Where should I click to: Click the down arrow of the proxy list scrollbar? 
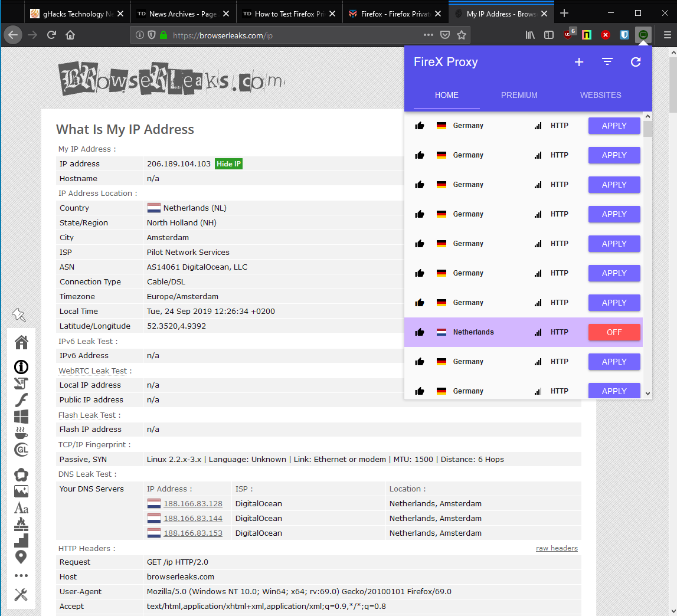coord(647,393)
